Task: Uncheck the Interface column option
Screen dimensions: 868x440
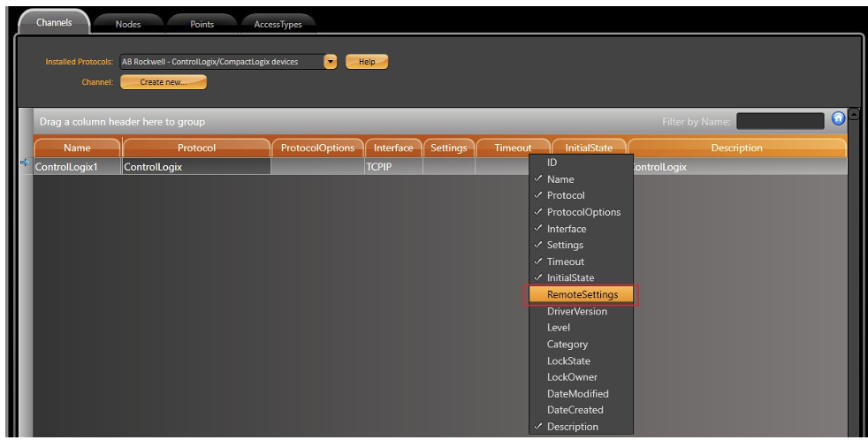Action: coord(581,229)
